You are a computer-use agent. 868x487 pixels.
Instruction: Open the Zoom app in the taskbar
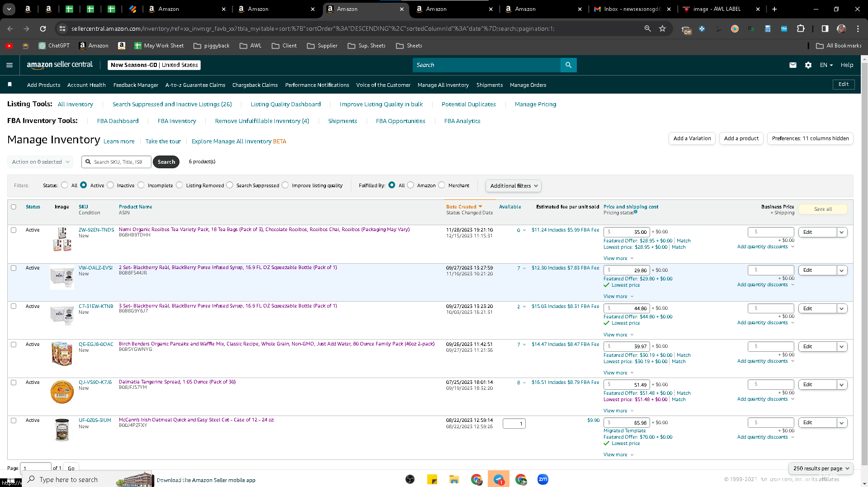(543, 479)
